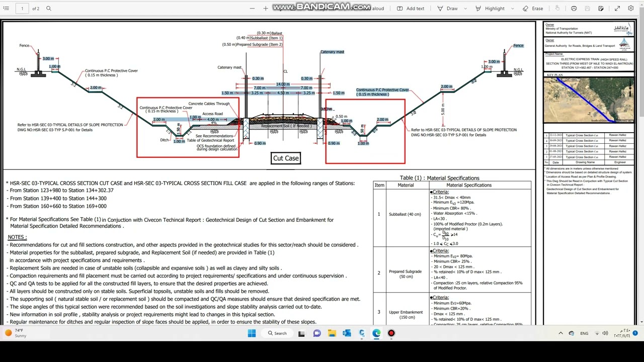644x362 pixels.
Task: Zoom in on the PDF
Action: [266, 9]
